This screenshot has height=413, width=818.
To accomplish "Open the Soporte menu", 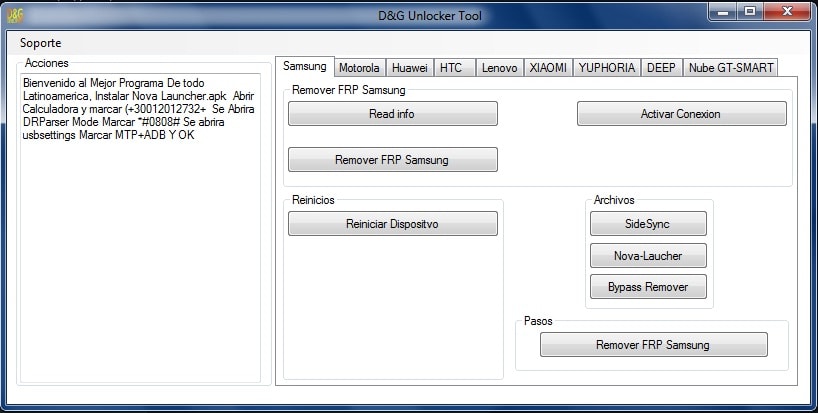I will [40, 43].
